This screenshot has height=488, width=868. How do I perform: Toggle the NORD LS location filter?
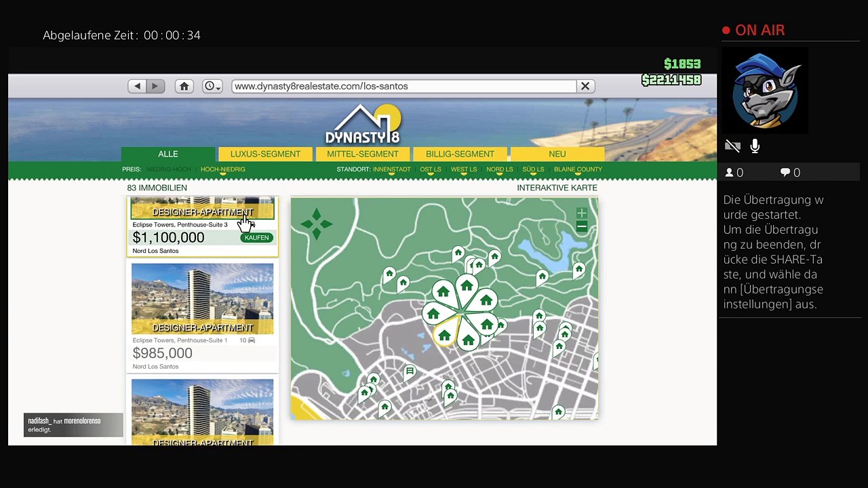point(500,169)
